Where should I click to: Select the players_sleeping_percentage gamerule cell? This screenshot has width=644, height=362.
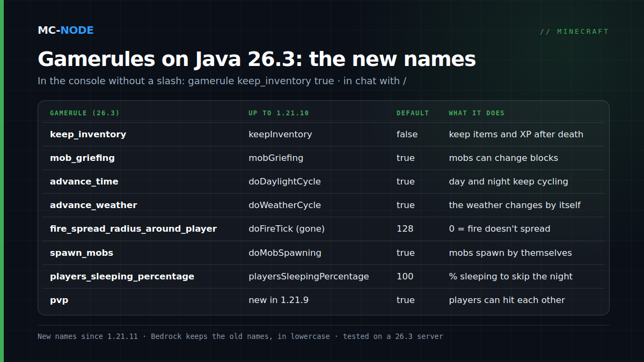122,276
